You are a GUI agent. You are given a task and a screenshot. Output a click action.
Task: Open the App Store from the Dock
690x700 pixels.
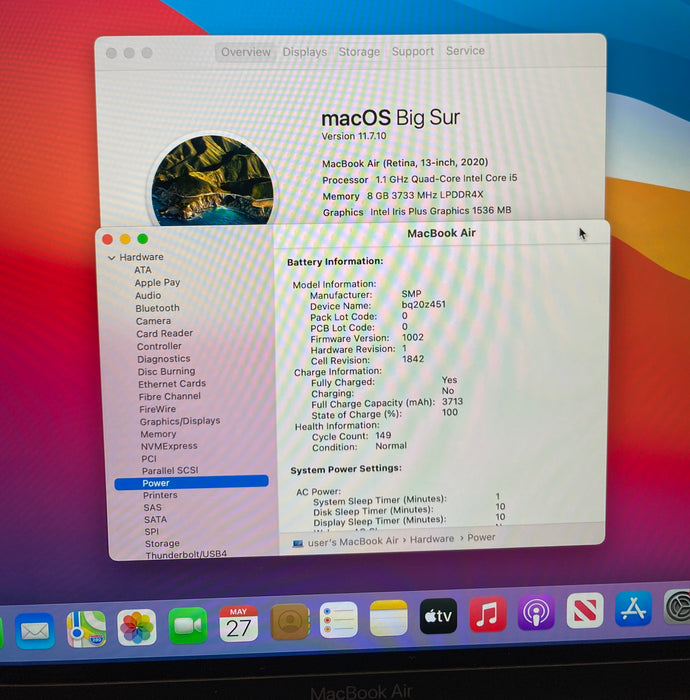click(634, 608)
